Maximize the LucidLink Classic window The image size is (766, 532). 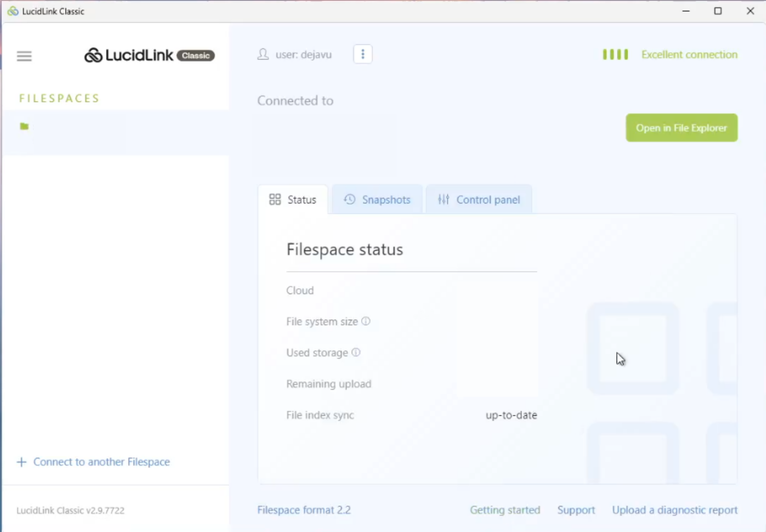(718, 11)
